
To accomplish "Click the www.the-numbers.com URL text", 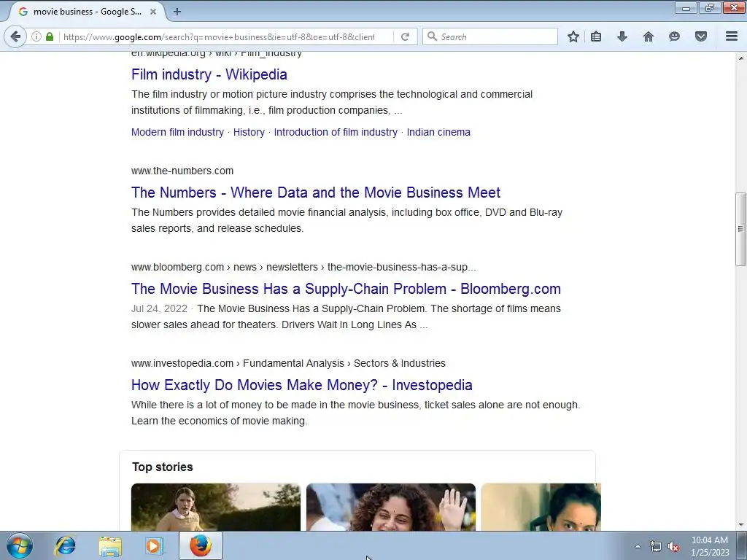I will [182, 171].
